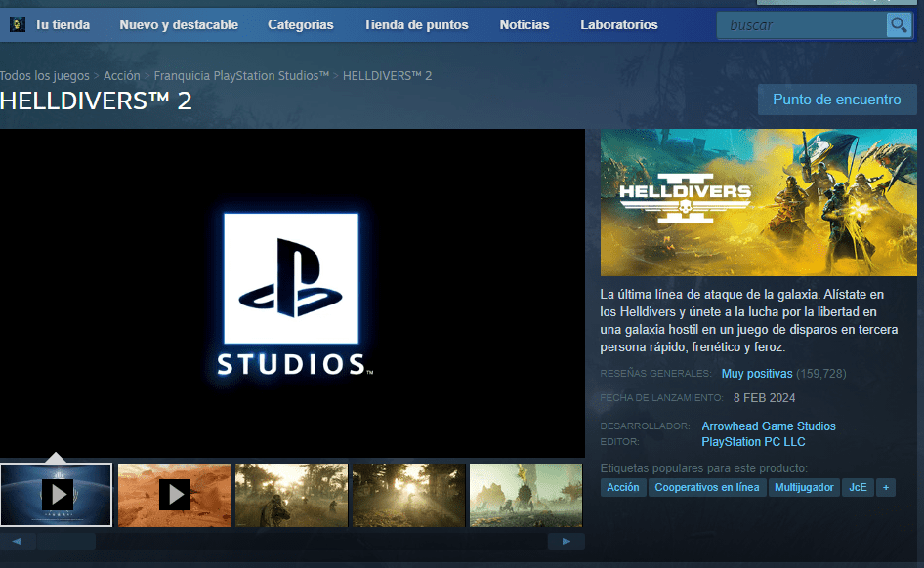Play the first trailer thumbnail
This screenshot has height=568, width=924.
(56, 495)
